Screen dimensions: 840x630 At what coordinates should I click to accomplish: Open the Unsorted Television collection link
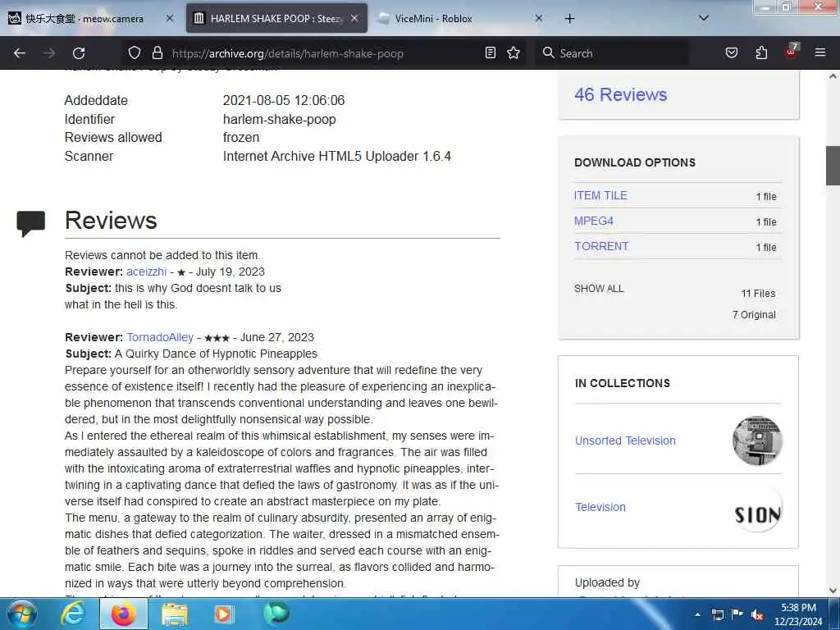(625, 441)
